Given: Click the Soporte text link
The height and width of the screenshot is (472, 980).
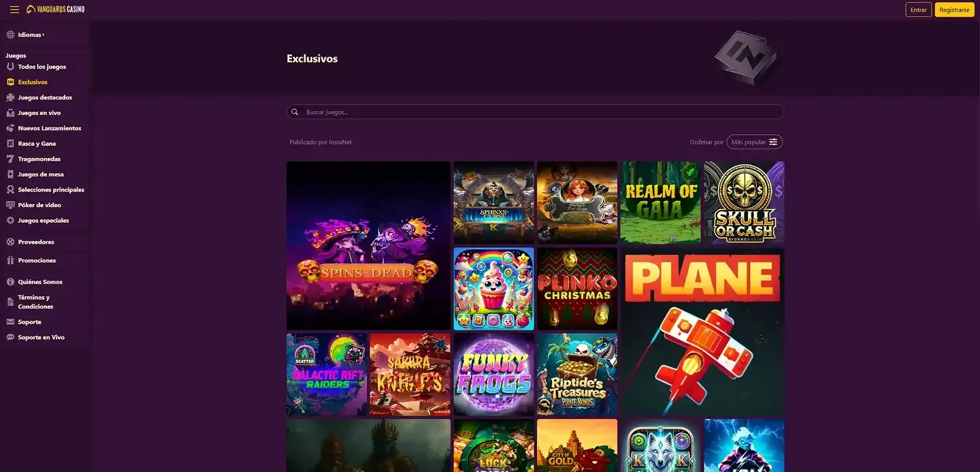Looking at the screenshot, I should 30,322.
